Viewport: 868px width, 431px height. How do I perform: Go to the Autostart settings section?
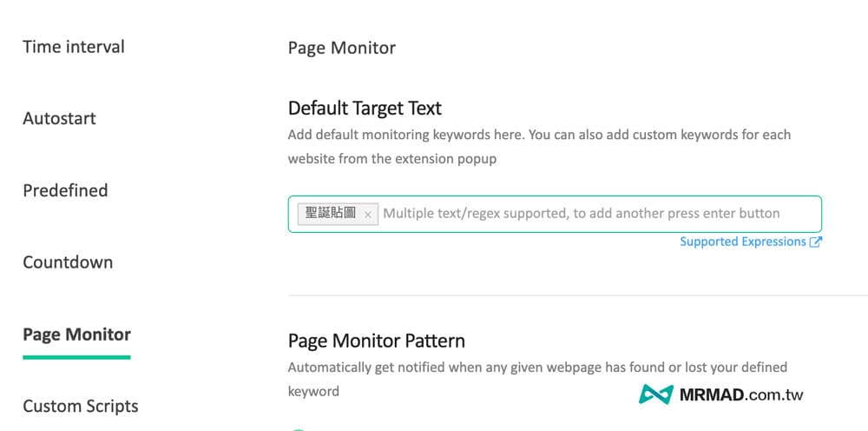pos(59,118)
